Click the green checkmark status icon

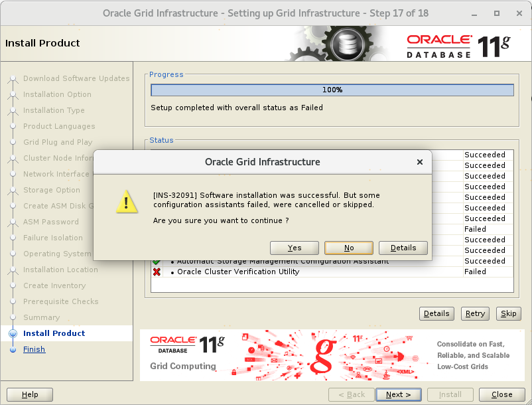(x=157, y=262)
